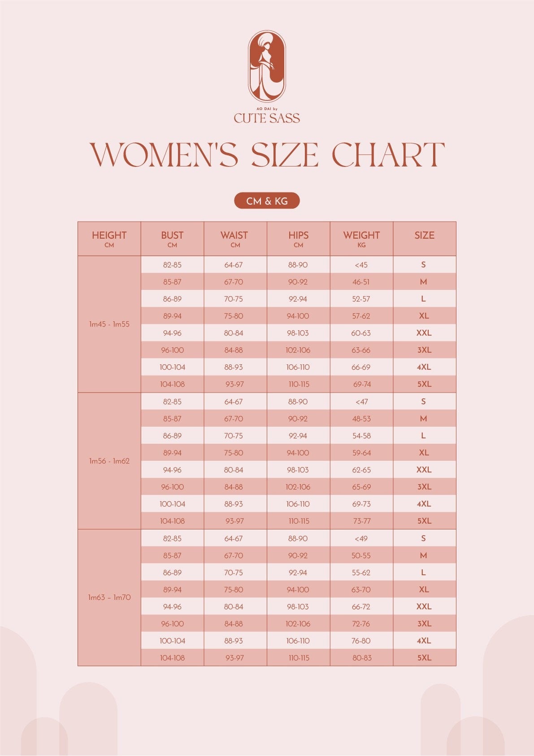This screenshot has width=534, height=756.
Task: Click the <45 weight cell
Action: pyautogui.click(x=361, y=265)
